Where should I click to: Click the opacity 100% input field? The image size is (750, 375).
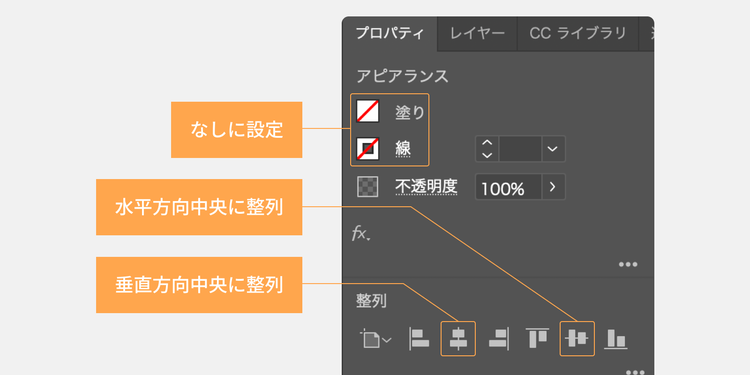(x=508, y=187)
